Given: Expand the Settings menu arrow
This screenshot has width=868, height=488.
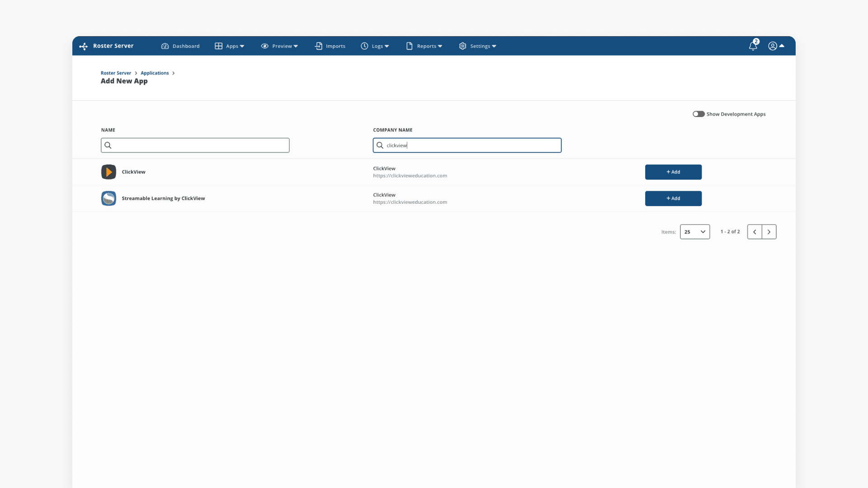Looking at the screenshot, I should pos(494,47).
